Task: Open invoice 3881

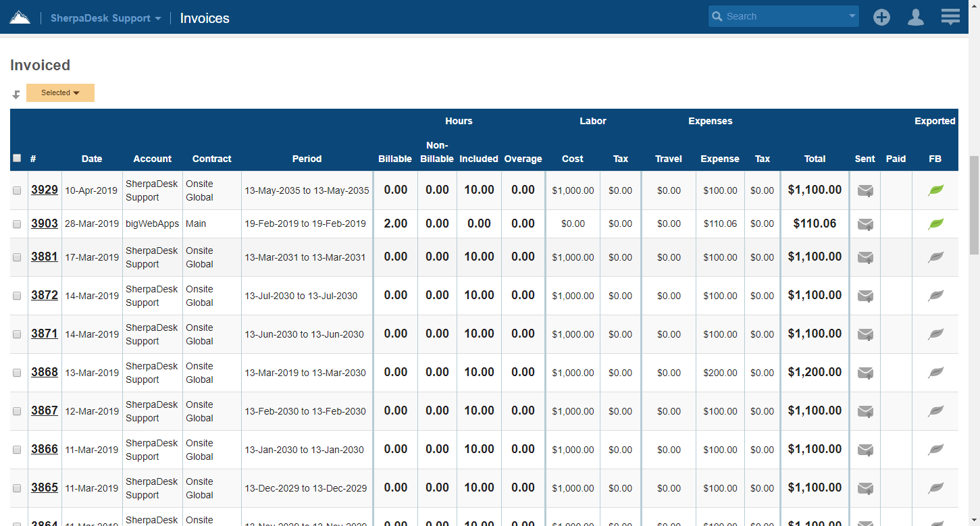Action: point(45,257)
